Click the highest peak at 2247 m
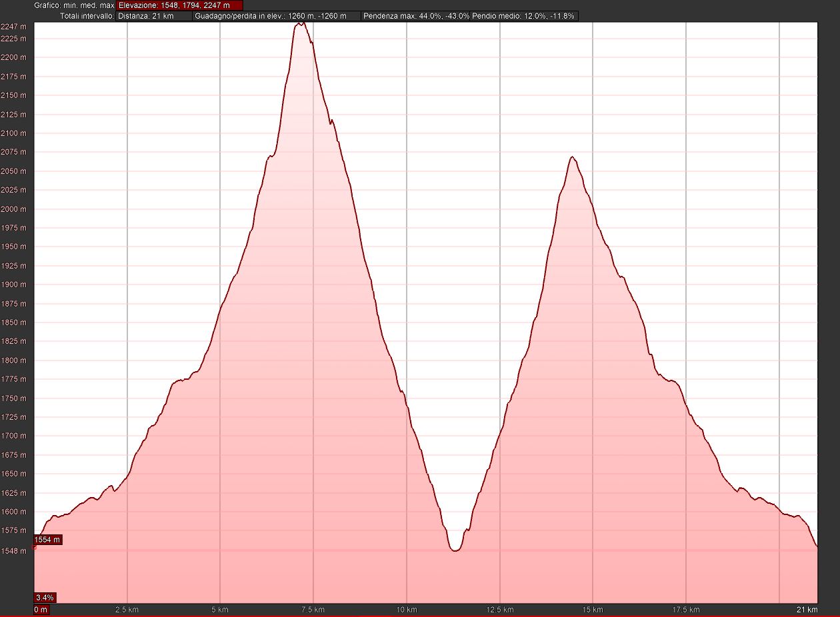Viewport: 840px width, 617px height. coord(301,23)
